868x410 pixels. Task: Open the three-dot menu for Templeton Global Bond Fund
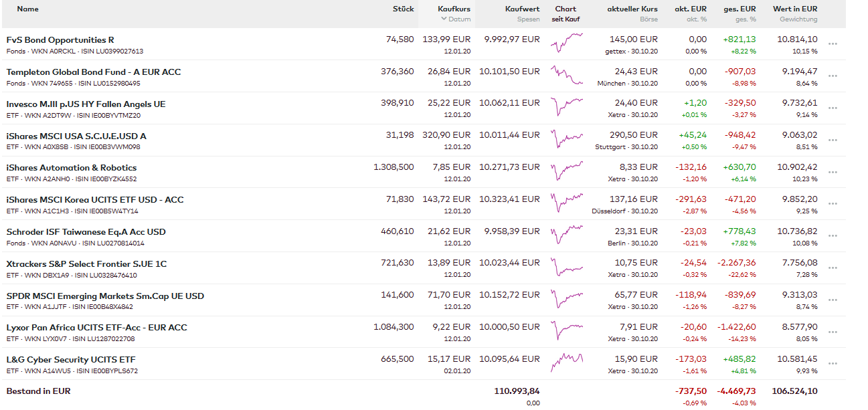tap(833, 76)
